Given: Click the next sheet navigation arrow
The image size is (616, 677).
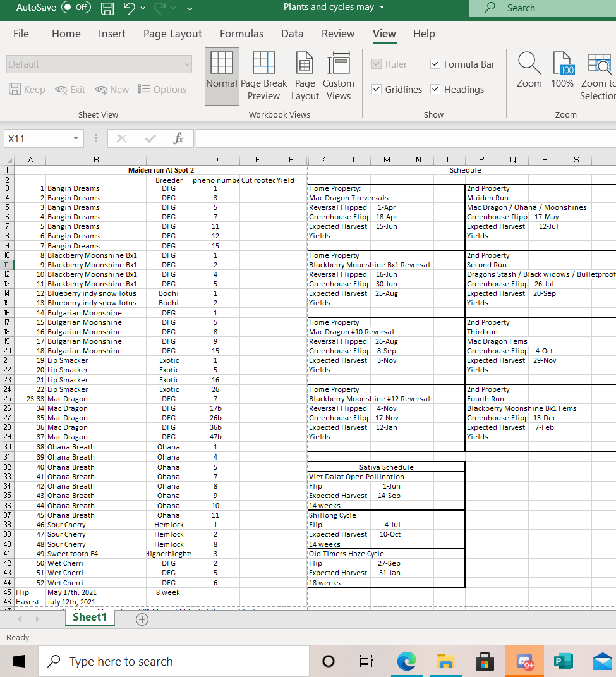Looking at the screenshot, I should [37, 619].
